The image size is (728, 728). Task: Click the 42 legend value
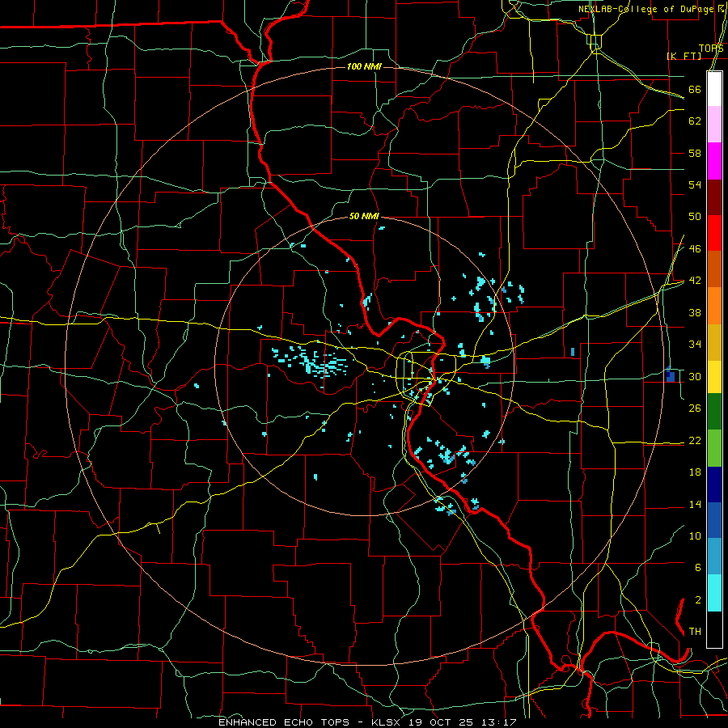(695, 281)
